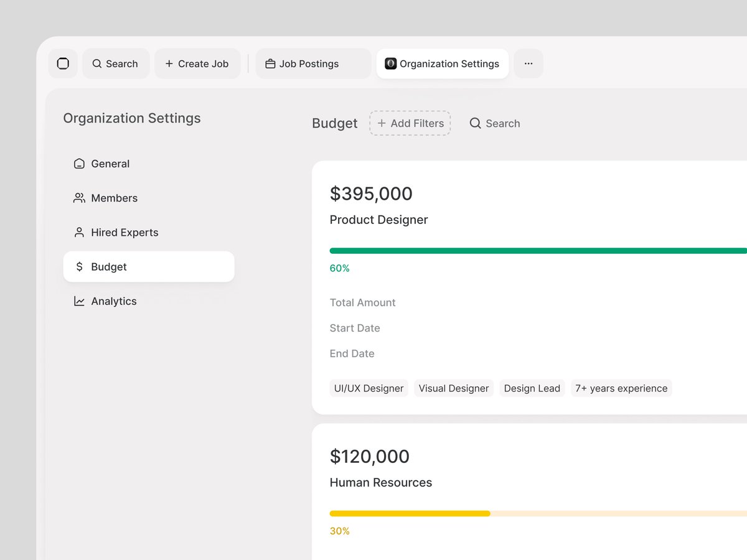
Task: Click the magnifier icon in top Search button
Action: pyautogui.click(x=97, y=63)
